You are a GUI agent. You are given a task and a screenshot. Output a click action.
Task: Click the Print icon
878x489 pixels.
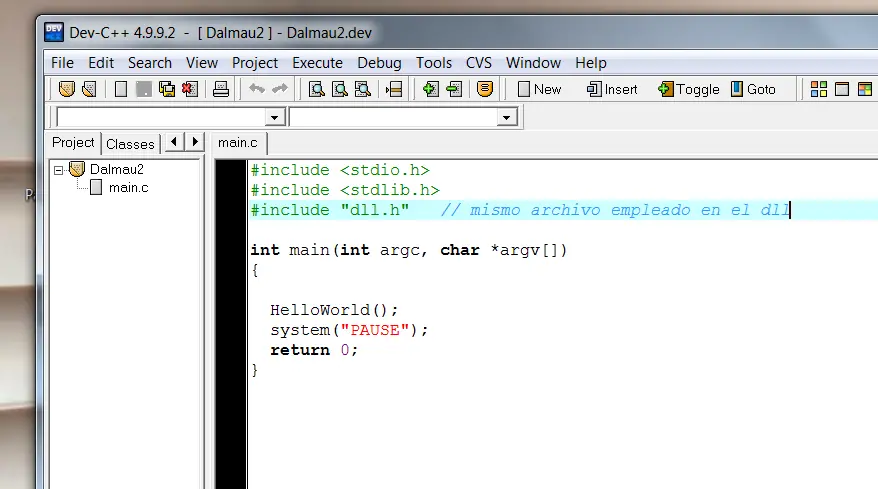221,89
